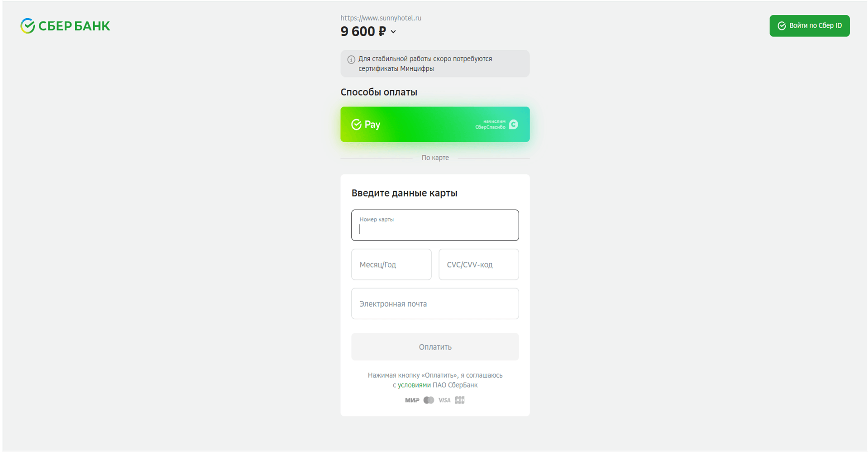The image size is (868, 452).
Task: Click the SberPay checkmark icon
Action: (356, 125)
